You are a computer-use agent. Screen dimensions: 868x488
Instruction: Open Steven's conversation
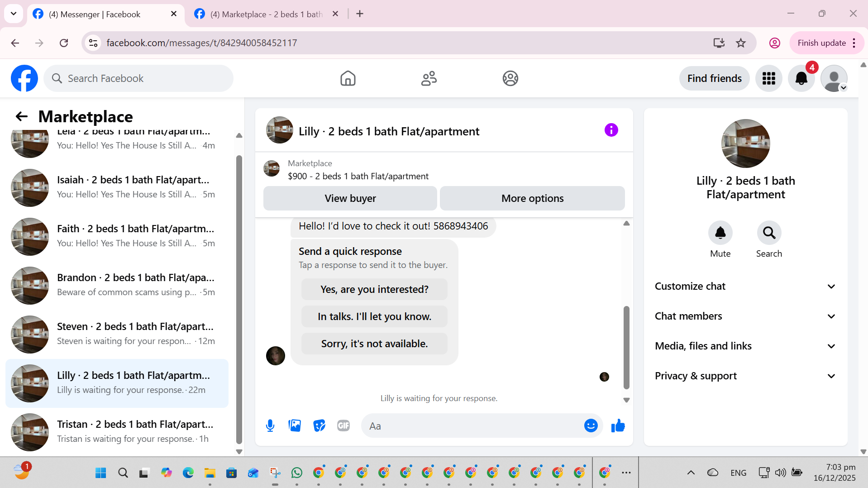coord(117,334)
